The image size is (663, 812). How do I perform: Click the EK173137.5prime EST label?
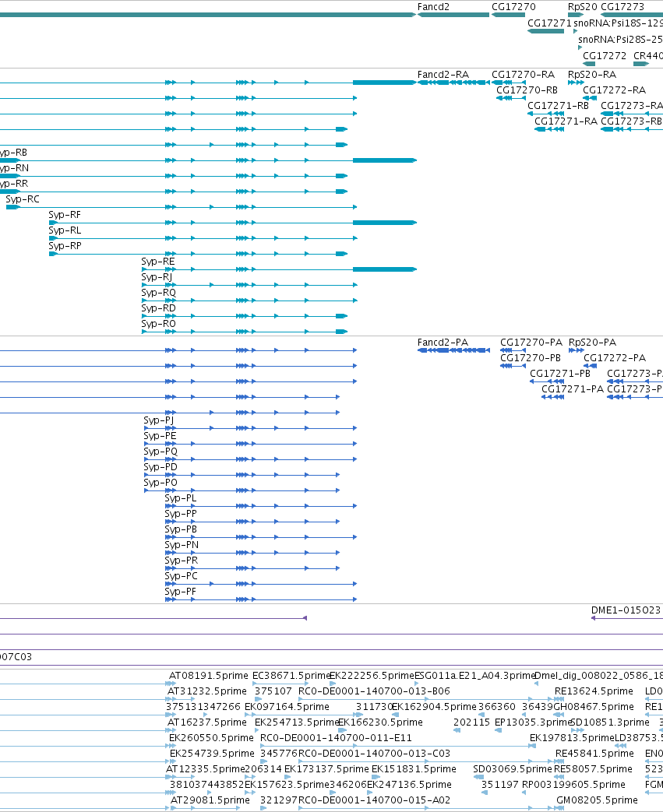(326, 769)
